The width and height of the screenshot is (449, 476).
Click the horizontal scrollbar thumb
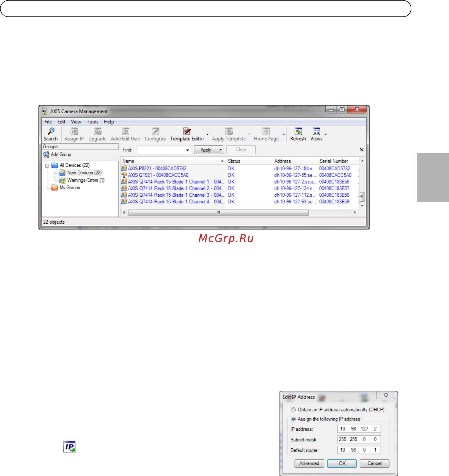(218, 212)
